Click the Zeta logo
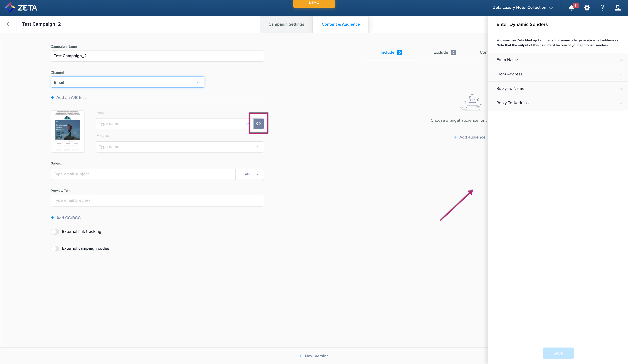628x364 pixels. [x=21, y=8]
